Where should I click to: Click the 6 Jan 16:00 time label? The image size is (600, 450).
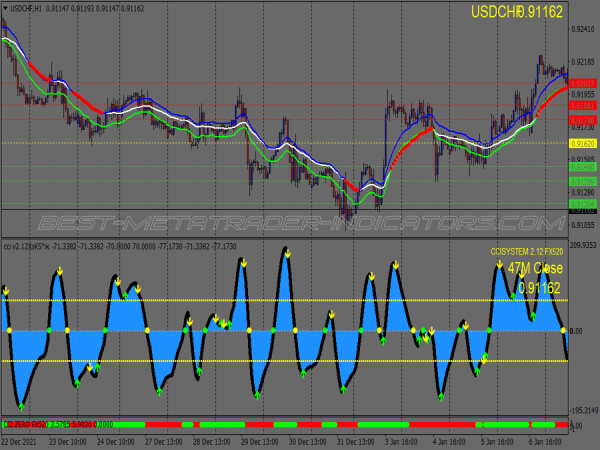click(545, 442)
